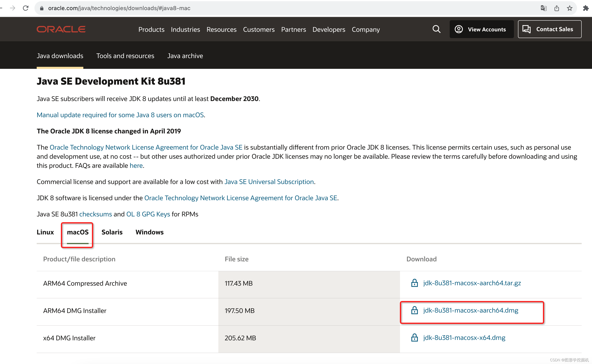Open the Products navigation menu

(151, 29)
